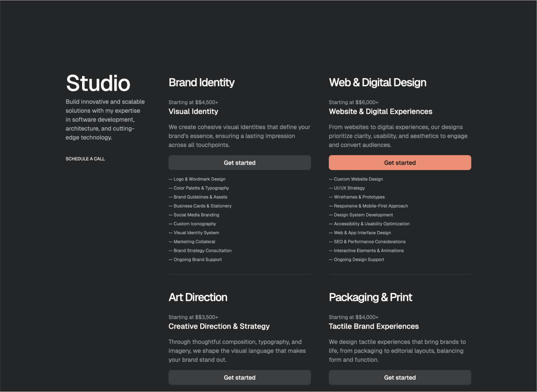Click Wireframes & Prototypes item

click(x=357, y=197)
